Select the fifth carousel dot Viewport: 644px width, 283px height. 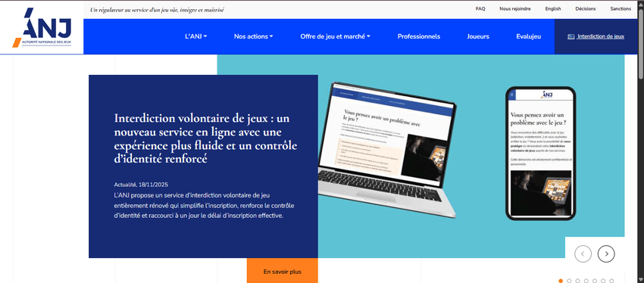click(595, 281)
